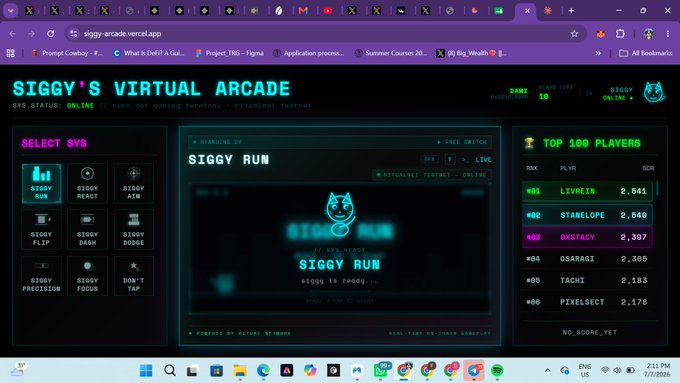This screenshot has height=383, width=680.
Task: Reload the page with refresh button
Action: pyautogui.click(x=51, y=33)
